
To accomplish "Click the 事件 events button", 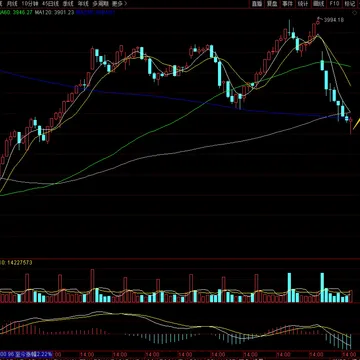I will 287,4.
